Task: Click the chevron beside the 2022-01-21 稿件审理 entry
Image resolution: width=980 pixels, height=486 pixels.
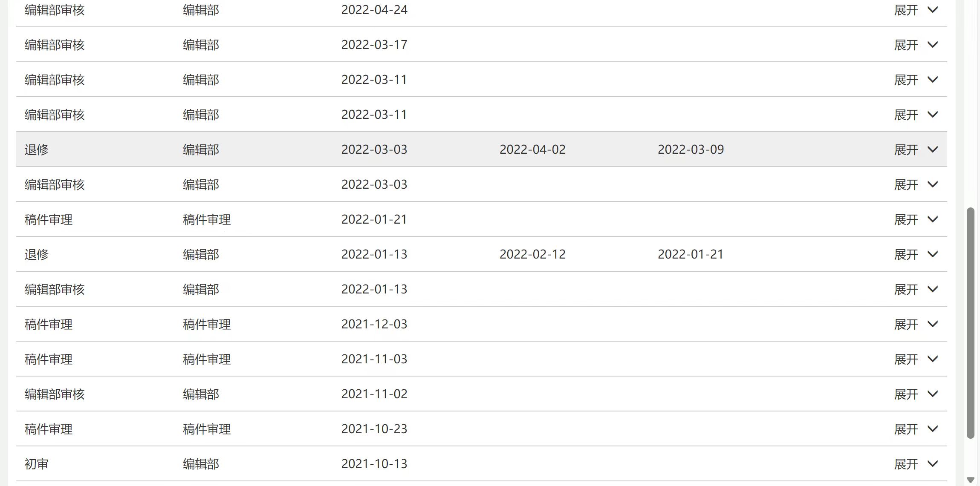Action: coord(933,219)
